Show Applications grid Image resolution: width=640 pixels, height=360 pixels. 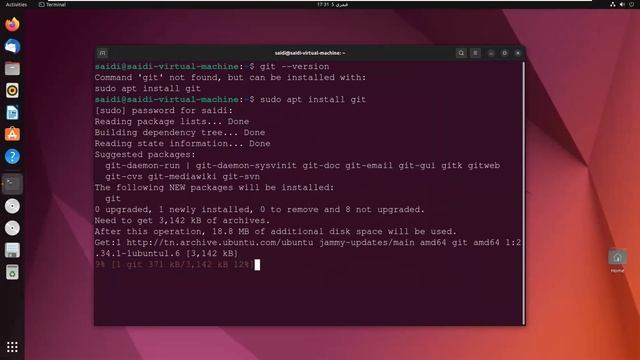12,347
